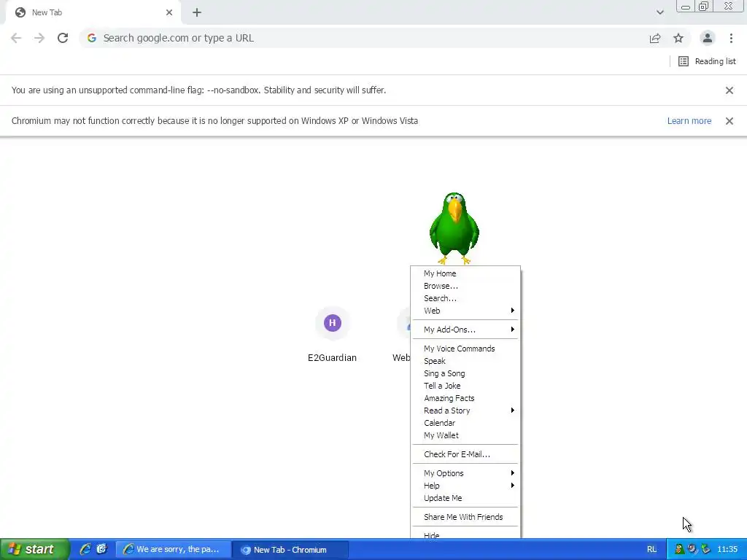Image resolution: width=747 pixels, height=560 pixels.
Task: Select Tell a Joke
Action: click(466, 386)
